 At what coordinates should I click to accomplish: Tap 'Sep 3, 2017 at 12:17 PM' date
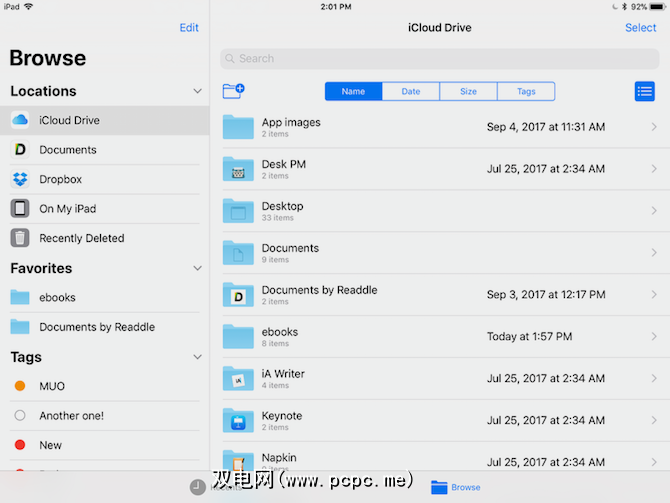point(546,294)
